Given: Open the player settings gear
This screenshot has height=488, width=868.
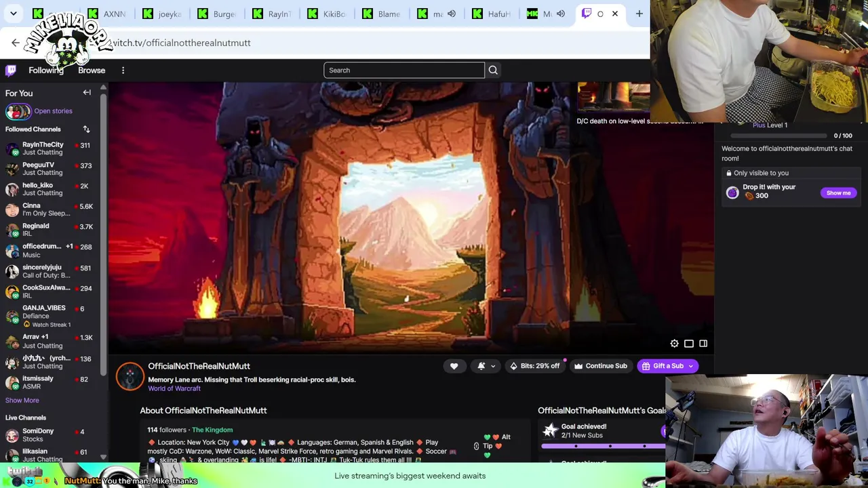Looking at the screenshot, I should [674, 344].
